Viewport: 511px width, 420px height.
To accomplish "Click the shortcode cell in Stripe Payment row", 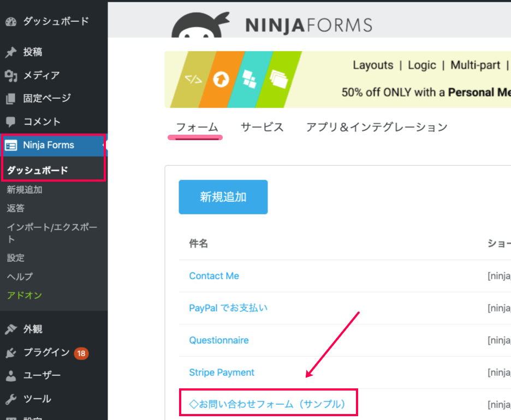I will tap(499, 373).
